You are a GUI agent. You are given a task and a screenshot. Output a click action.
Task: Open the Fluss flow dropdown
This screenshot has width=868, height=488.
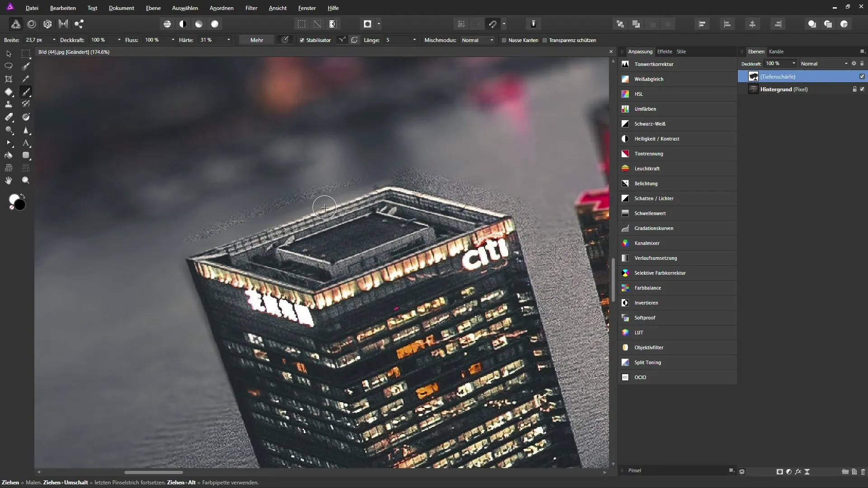point(173,40)
